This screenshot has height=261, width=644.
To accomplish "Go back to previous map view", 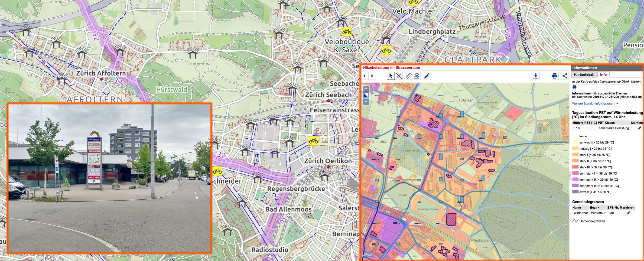I will tap(365, 76).
